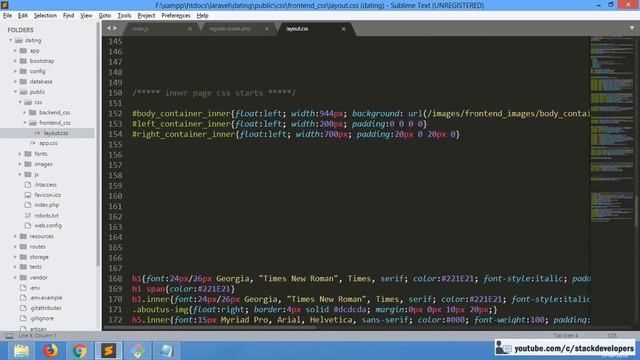
Task: Open the Tools menu
Action: pyautogui.click(x=124, y=16)
